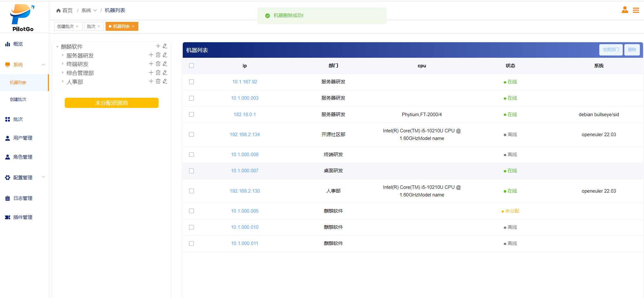Click the trash icon beside 终端研发
The height and width of the screenshot is (298, 644).
[x=158, y=64]
